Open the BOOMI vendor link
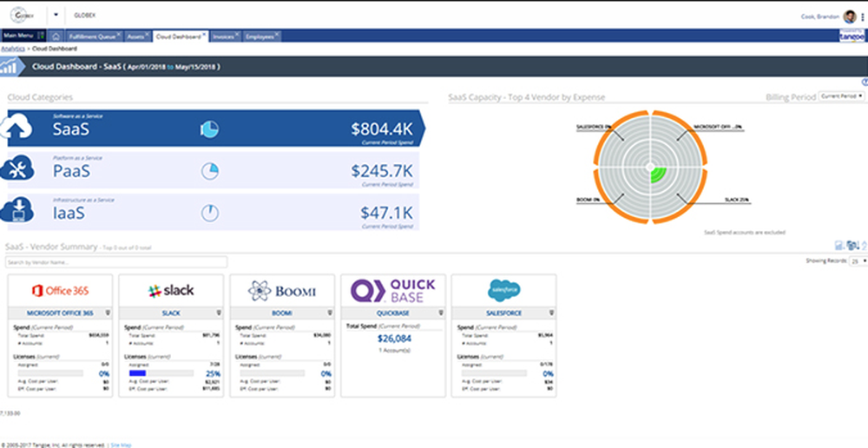This screenshot has height=448, width=868. pyautogui.click(x=282, y=313)
